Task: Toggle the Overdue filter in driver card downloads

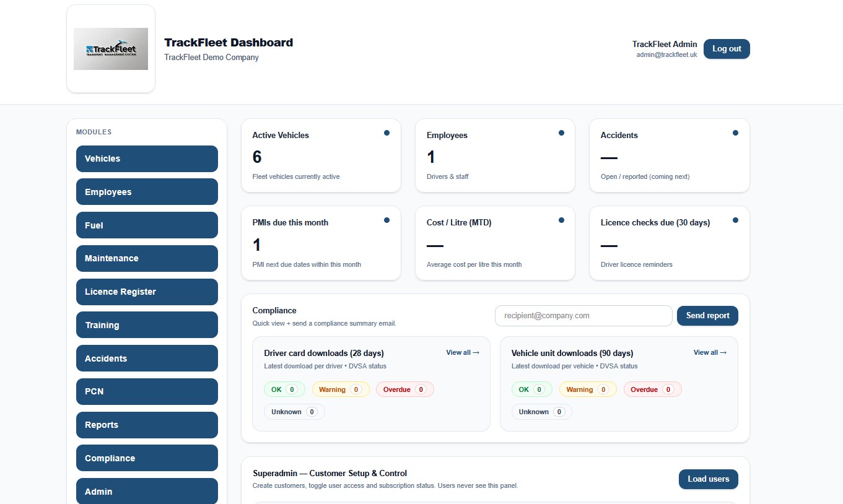Action: (404, 389)
